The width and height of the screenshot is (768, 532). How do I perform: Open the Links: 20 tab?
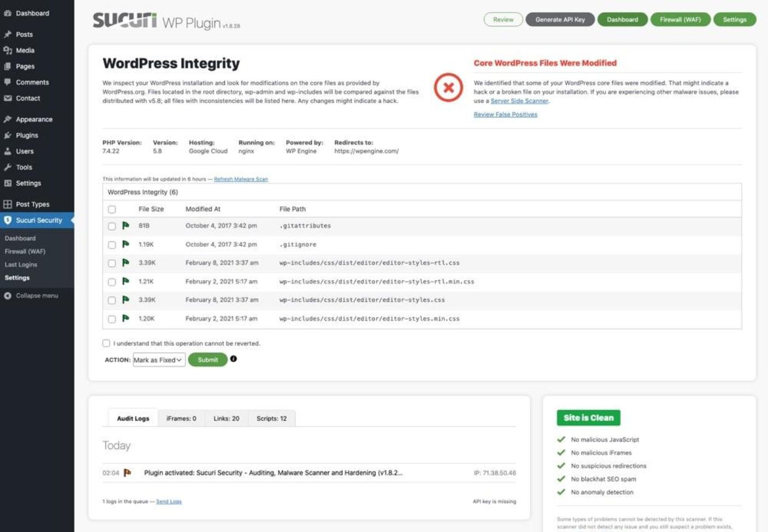(226, 418)
